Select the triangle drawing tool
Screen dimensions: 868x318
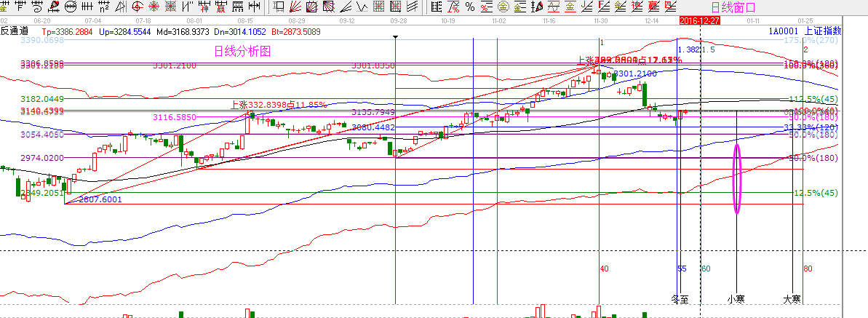[x=120, y=7]
